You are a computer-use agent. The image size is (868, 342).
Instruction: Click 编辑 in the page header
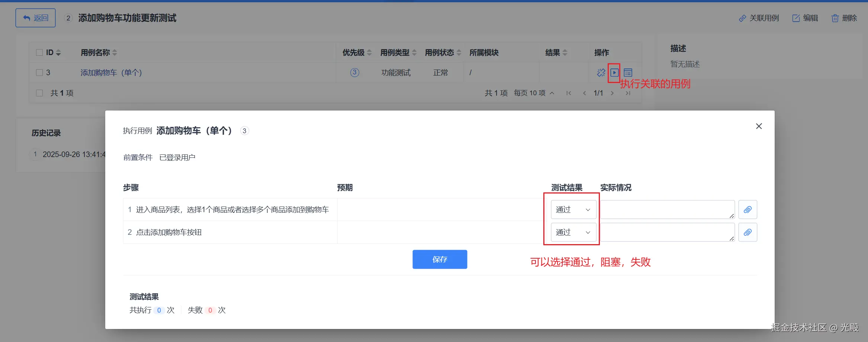pos(805,18)
